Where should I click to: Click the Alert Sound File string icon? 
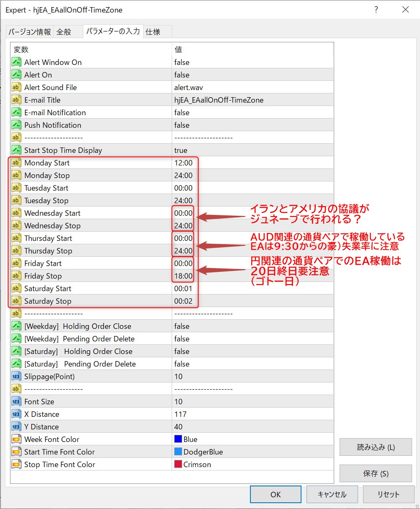click(x=16, y=88)
